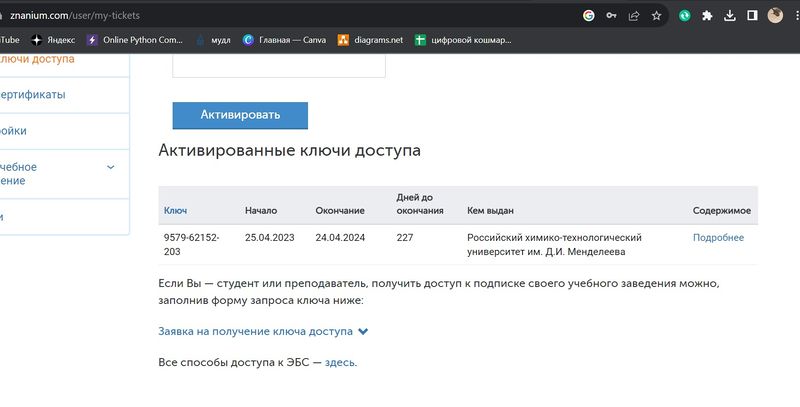This screenshot has width=800, height=407.
Task: Expand Заявка на получение ключа доступа
Action: (263, 331)
